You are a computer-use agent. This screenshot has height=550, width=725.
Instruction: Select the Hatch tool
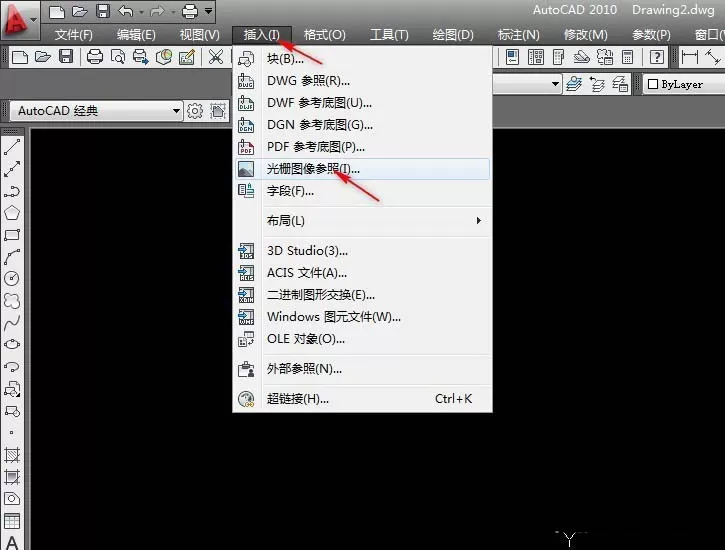(12, 455)
